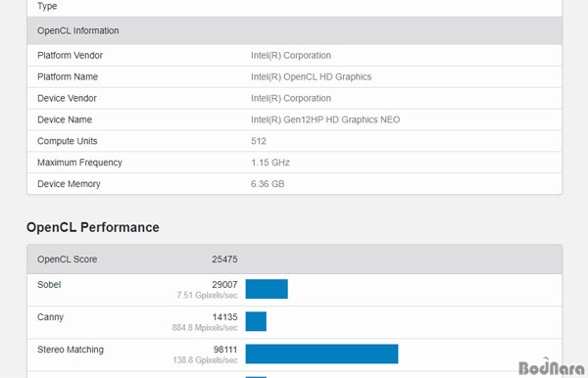
Task: Select the Maximum Frequency 1.15 GHz value
Action: point(270,163)
